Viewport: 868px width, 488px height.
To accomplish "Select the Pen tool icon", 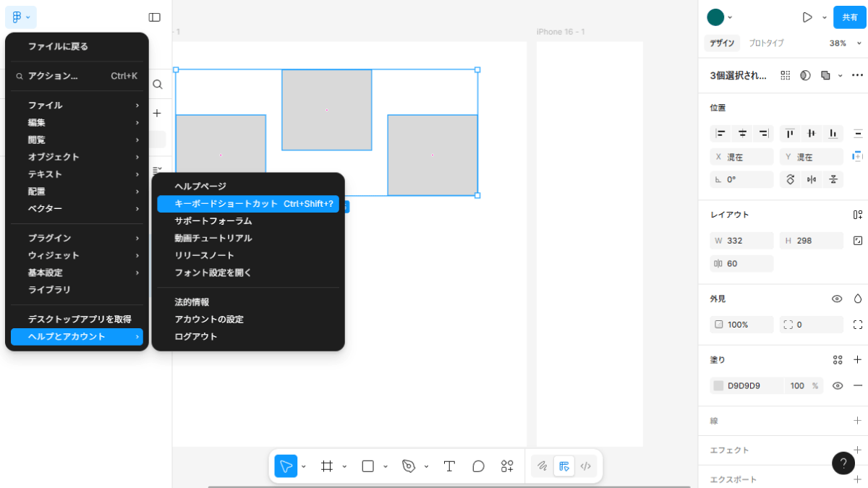I will (409, 466).
